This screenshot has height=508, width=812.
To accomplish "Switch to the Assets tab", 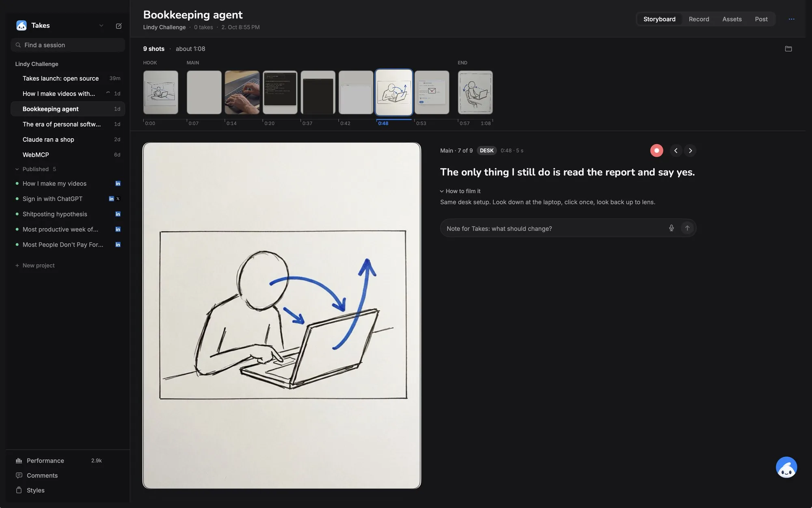I will [732, 19].
